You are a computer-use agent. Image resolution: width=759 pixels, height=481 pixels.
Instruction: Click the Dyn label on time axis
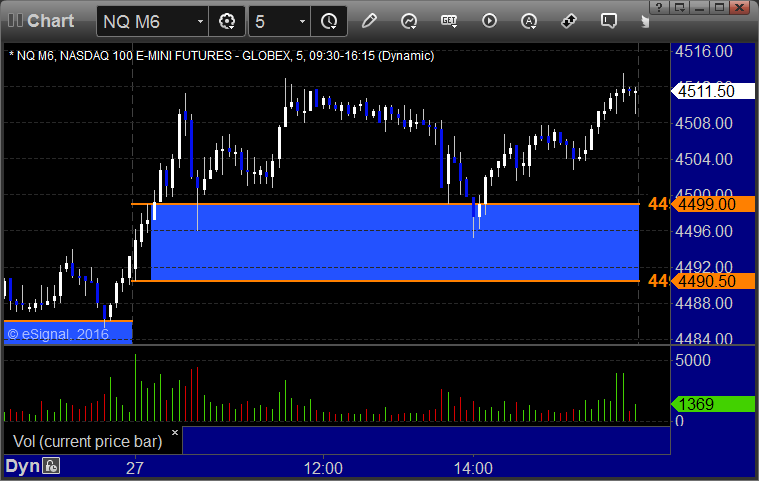coord(22,466)
